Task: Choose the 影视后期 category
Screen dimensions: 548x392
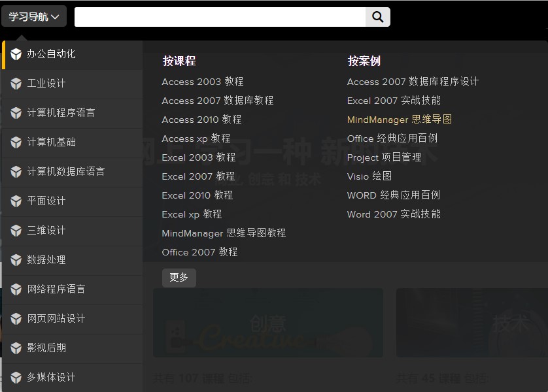Action: coord(73,348)
